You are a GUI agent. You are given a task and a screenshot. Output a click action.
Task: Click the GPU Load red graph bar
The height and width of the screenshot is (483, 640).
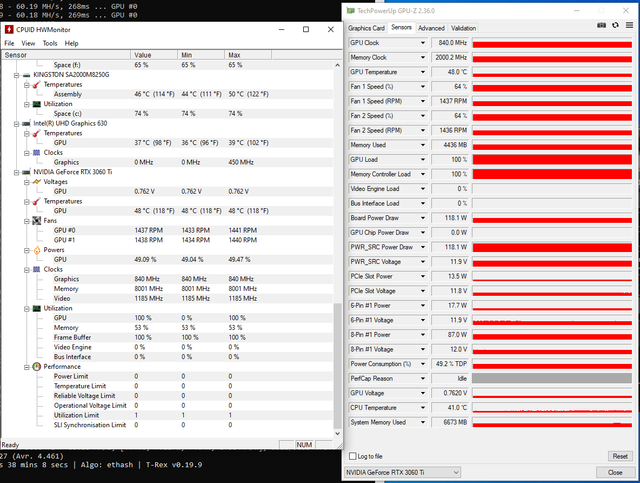[x=552, y=160]
